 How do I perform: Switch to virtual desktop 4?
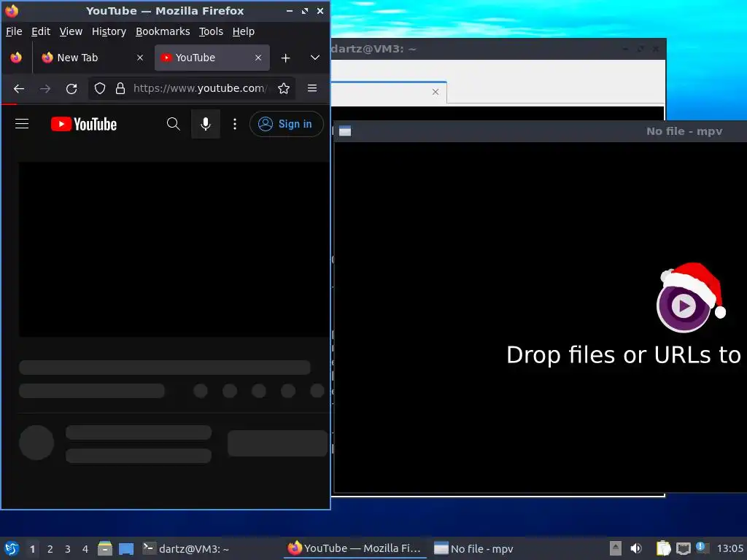[x=85, y=549]
